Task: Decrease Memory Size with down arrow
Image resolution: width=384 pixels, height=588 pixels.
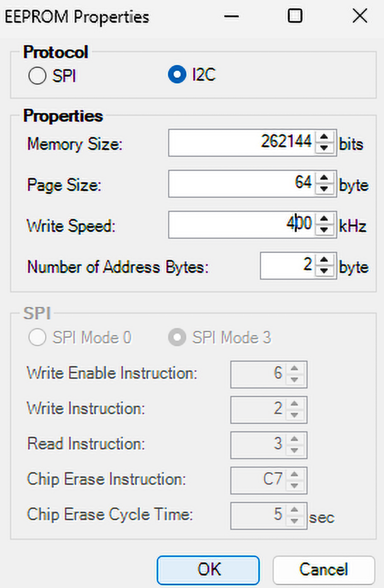Action: (324, 148)
